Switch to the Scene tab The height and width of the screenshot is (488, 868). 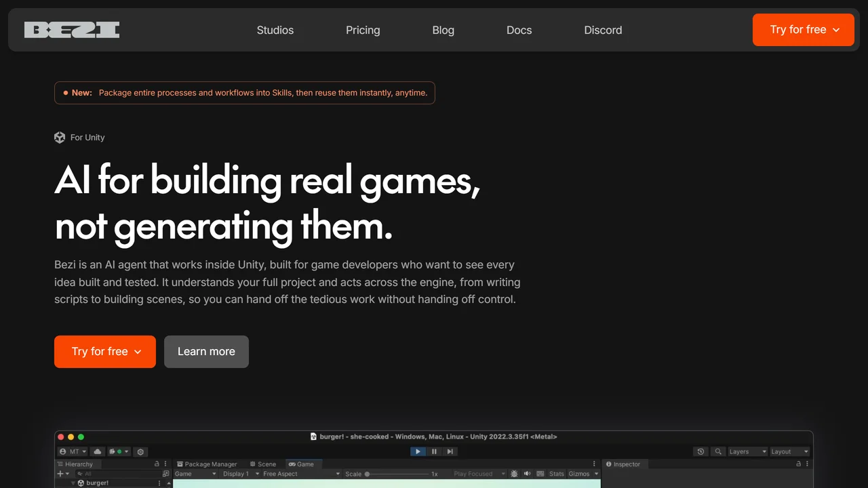[263, 464]
